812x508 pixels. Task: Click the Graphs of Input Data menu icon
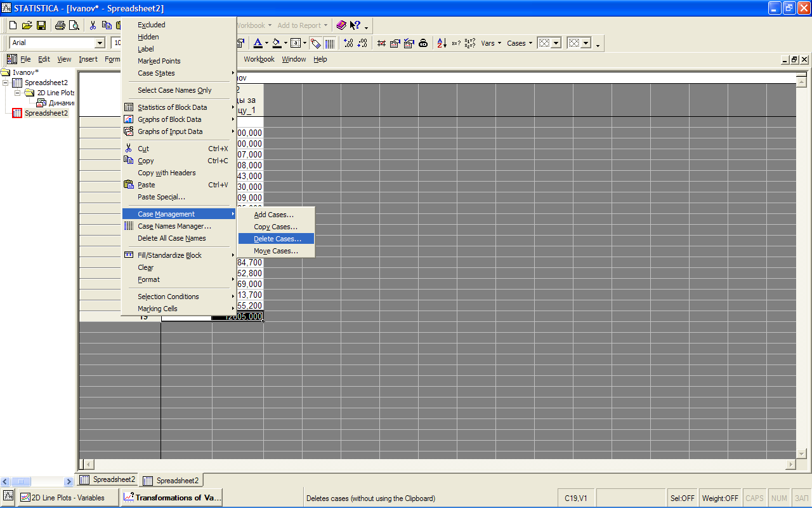[129, 131]
